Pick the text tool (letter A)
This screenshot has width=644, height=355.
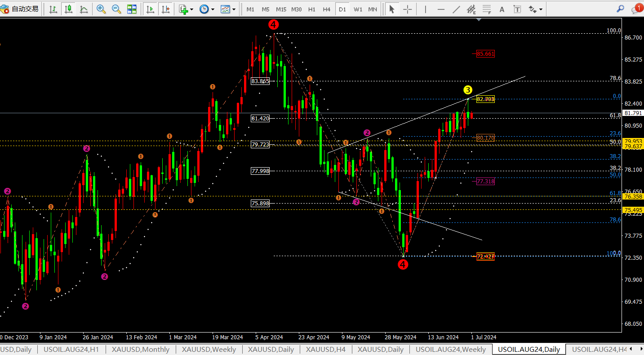coord(502,9)
